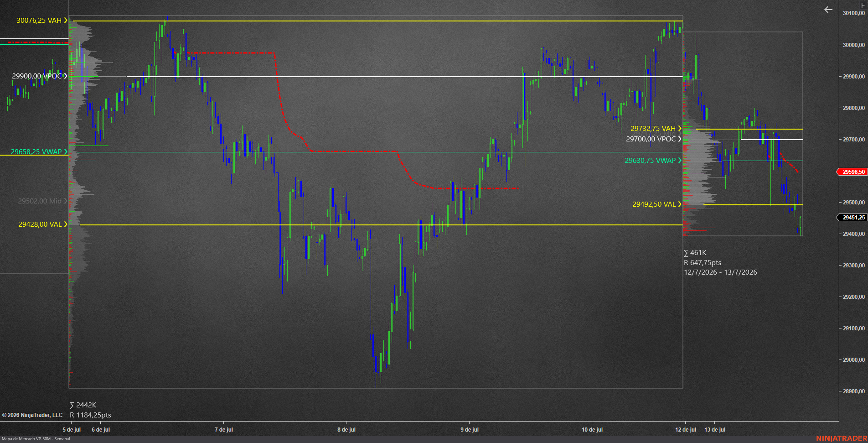Select the red 29596,50 price marker
Image resolution: width=868 pixels, height=443 pixels.
tap(852, 172)
